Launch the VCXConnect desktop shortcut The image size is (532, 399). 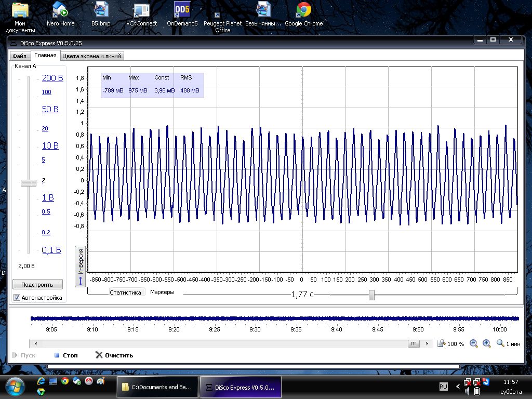point(141,14)
